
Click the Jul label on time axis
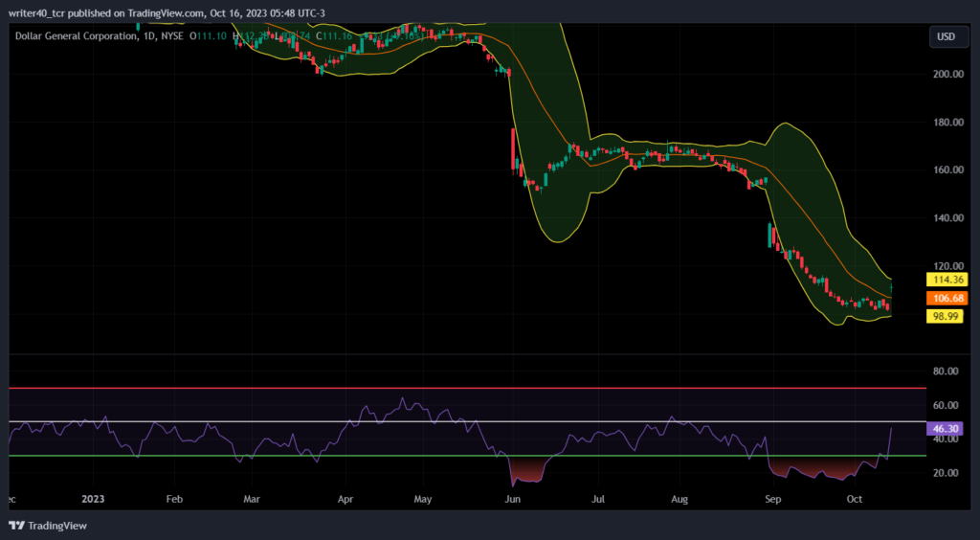598,500
